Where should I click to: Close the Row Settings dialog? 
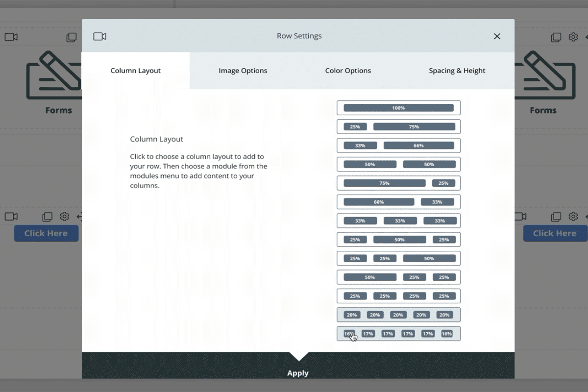497,36
